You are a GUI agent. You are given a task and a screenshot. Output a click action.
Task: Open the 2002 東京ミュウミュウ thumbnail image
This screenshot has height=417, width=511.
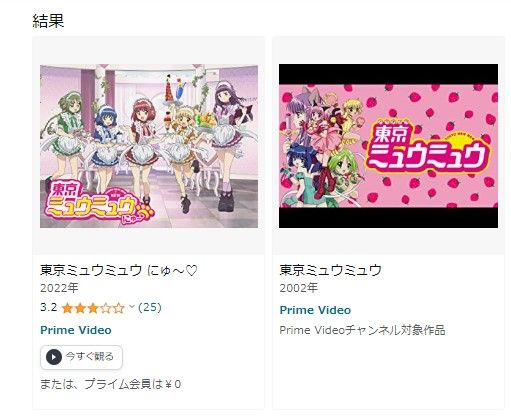click(x=388, y=146)
